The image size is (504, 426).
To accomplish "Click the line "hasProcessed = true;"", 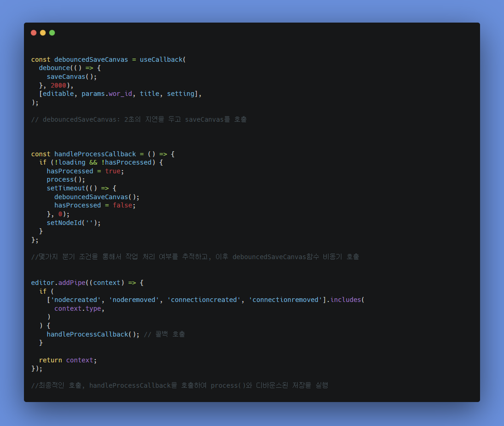I will point(85,171).
